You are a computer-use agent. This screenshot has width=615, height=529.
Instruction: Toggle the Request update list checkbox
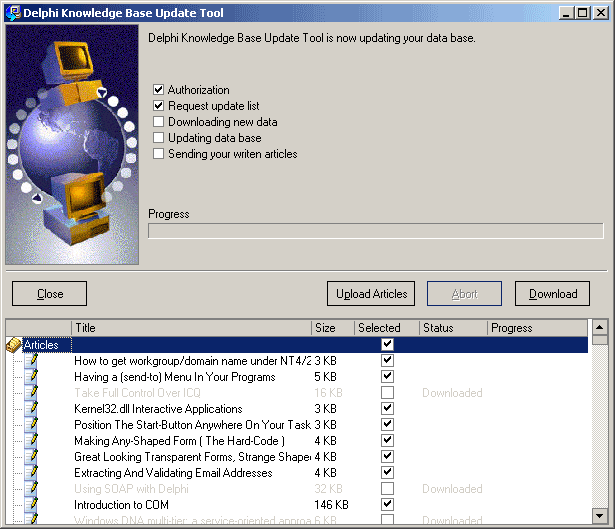tap(158, 105)
